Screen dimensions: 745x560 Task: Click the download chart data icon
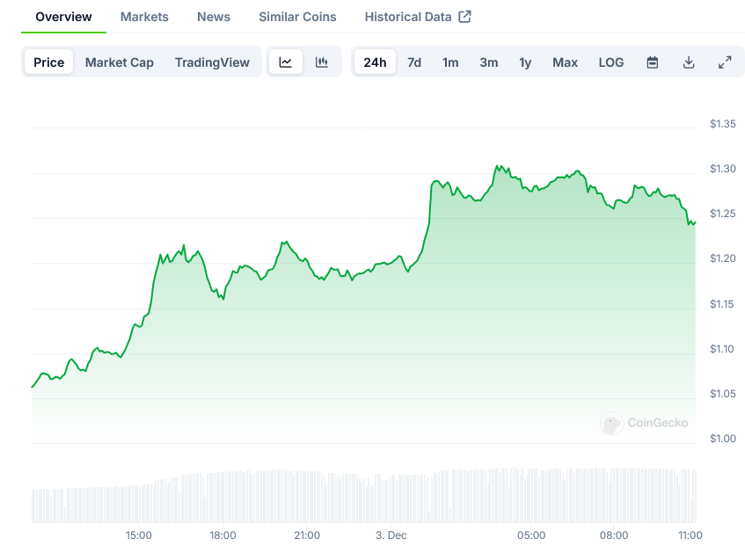click(x=689, y=62)
